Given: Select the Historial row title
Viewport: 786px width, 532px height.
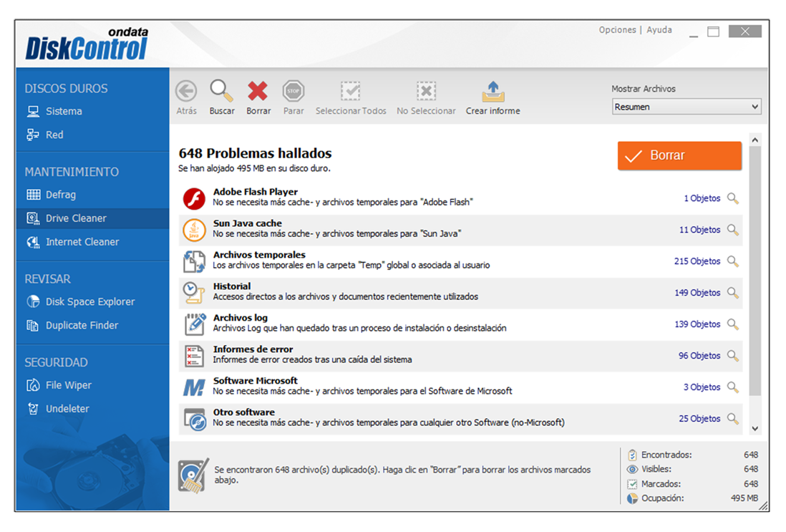Looking at the screenshot, I should [x=232, y=286].
